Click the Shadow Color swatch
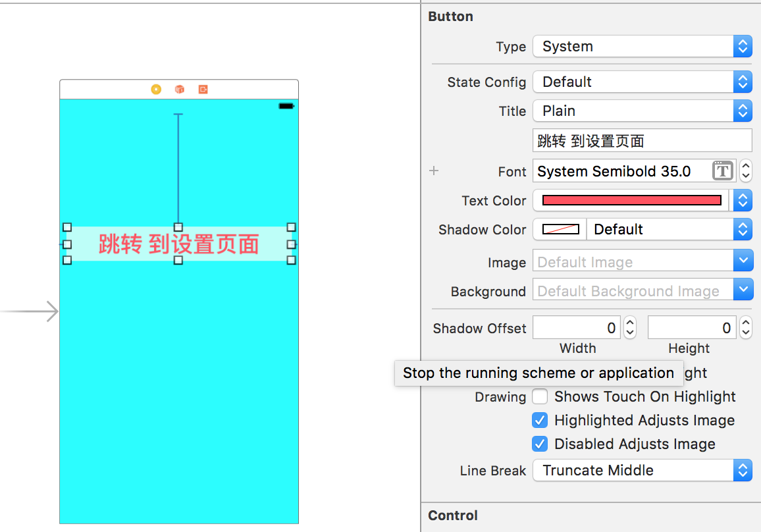Image resolution: width=761 pixels, height=532 pixels. tap(561, 229)
